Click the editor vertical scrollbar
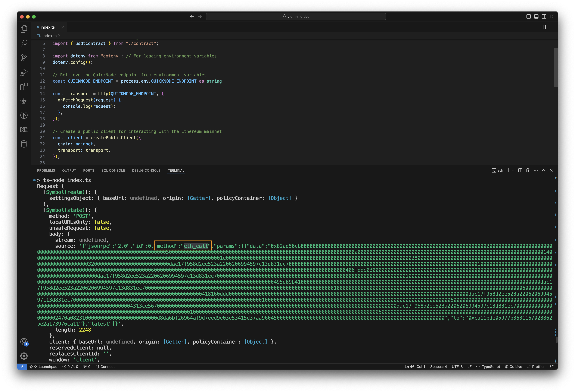The height and width of the screenshot is (392, 575). tap(556, 67)
